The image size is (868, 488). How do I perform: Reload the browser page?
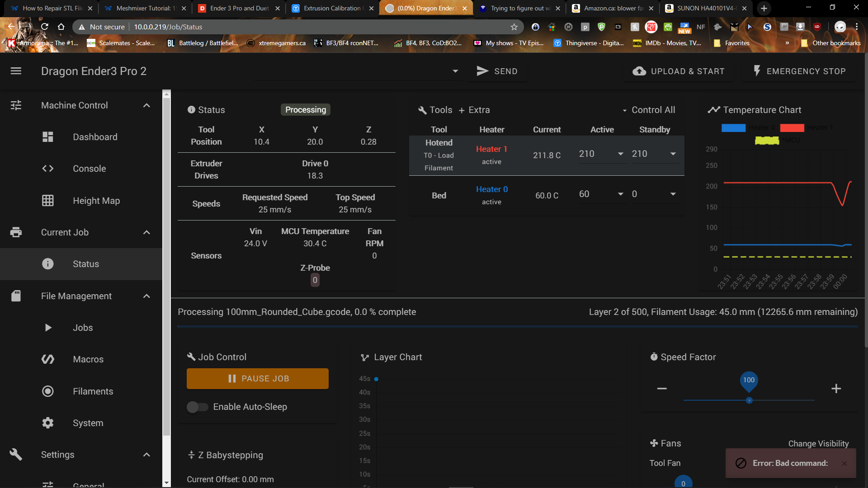tap(44, 27)
